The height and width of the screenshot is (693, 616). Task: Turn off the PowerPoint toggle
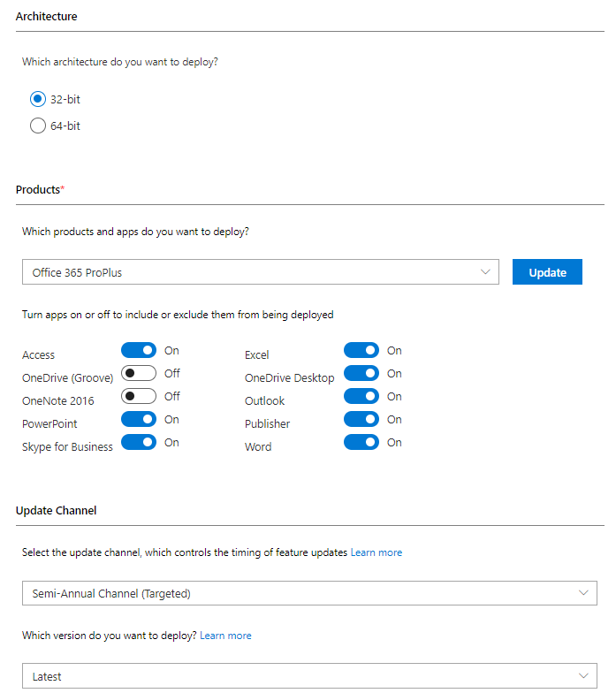pyautogui.click(x=139, y=419)
